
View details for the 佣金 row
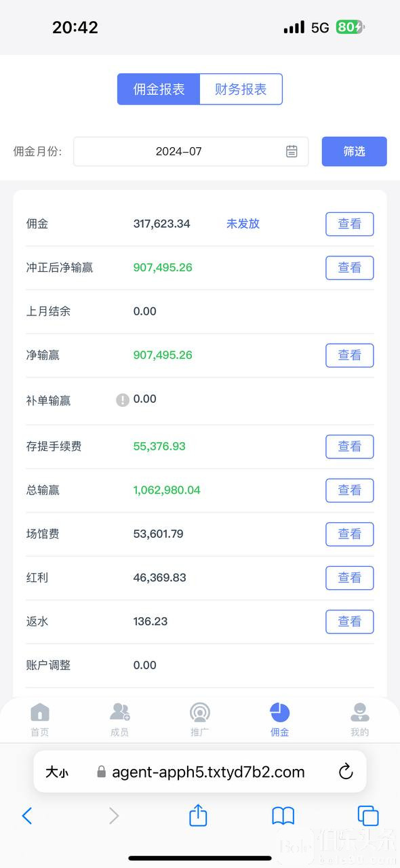click(x=349, y=224)
